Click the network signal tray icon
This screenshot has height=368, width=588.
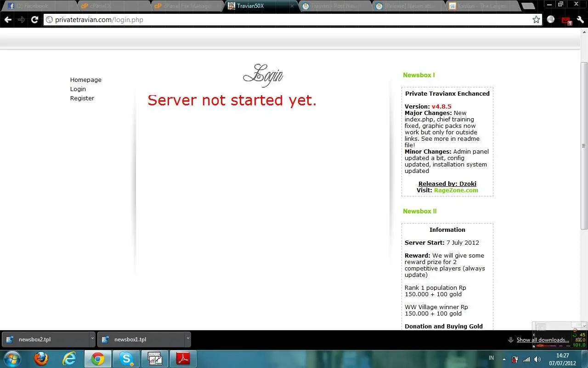tap(526, 359)
